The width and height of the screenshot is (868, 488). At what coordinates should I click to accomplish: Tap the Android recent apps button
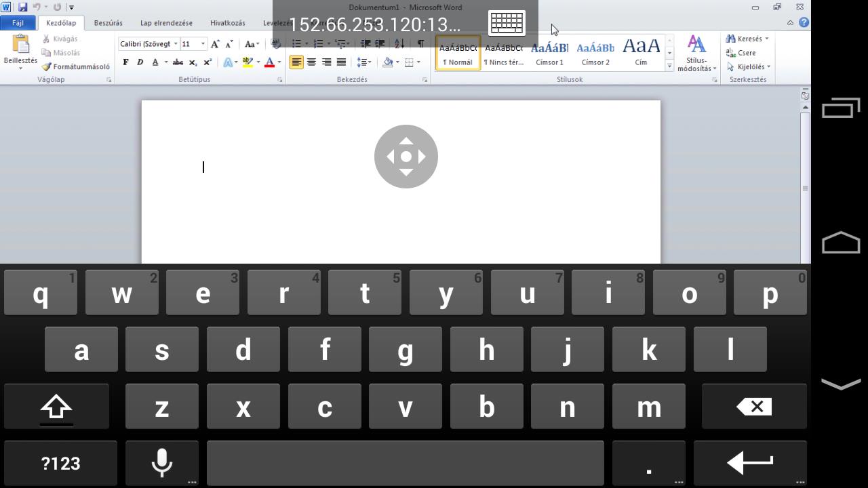pyautogui.click(x=841, y=108)
